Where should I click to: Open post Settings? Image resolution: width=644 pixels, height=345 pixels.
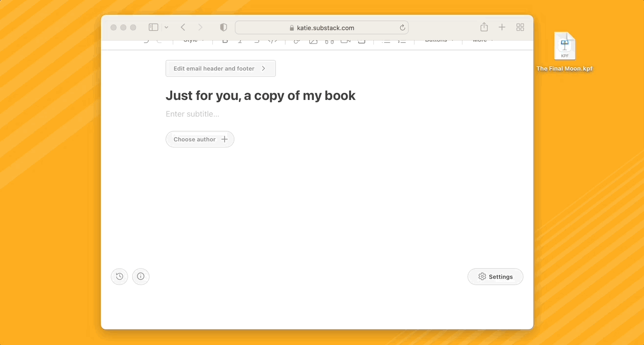tap(495, 276)
